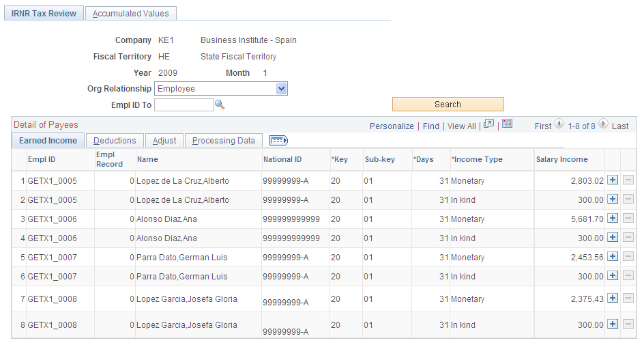The height and width of the screenshot is (345, 644).
Task: Open the Adjust tab
Action: [164, 141]
